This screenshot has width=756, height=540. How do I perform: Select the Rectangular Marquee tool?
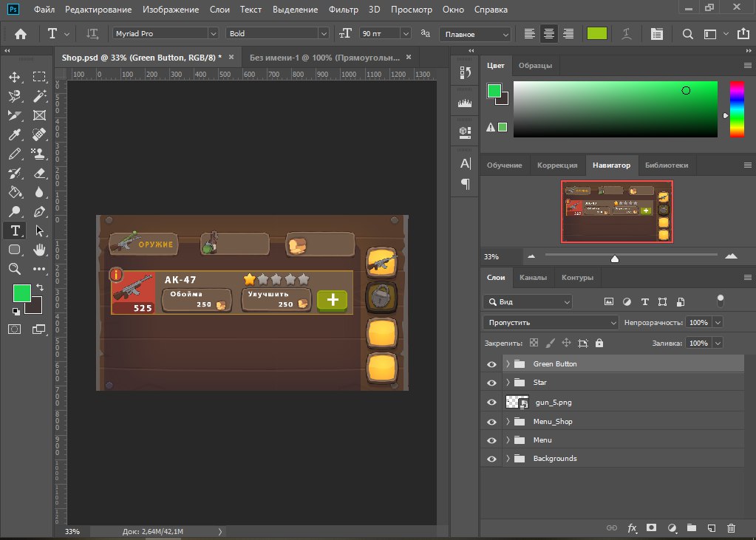tap(39, 77)
